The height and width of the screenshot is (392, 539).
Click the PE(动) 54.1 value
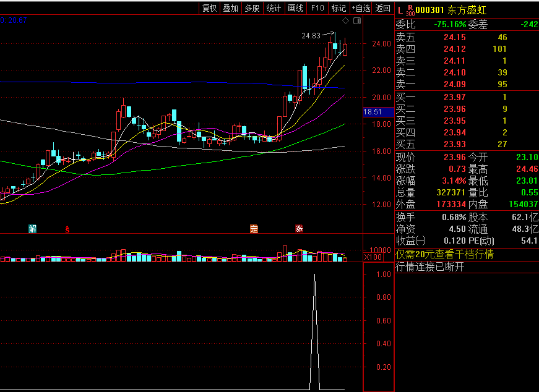[x=530, y=241]
